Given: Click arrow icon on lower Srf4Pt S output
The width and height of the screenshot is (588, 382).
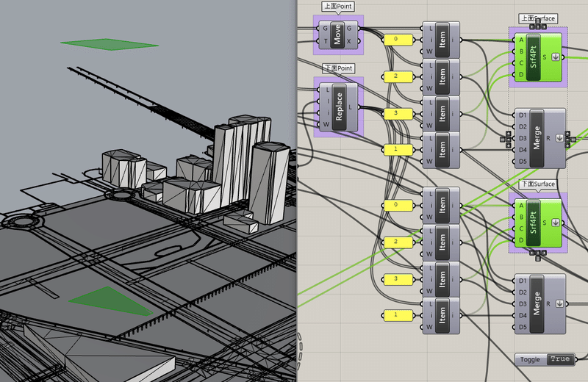Looking at the screenshot, I should pyautogui.click(x=556, y=223).
